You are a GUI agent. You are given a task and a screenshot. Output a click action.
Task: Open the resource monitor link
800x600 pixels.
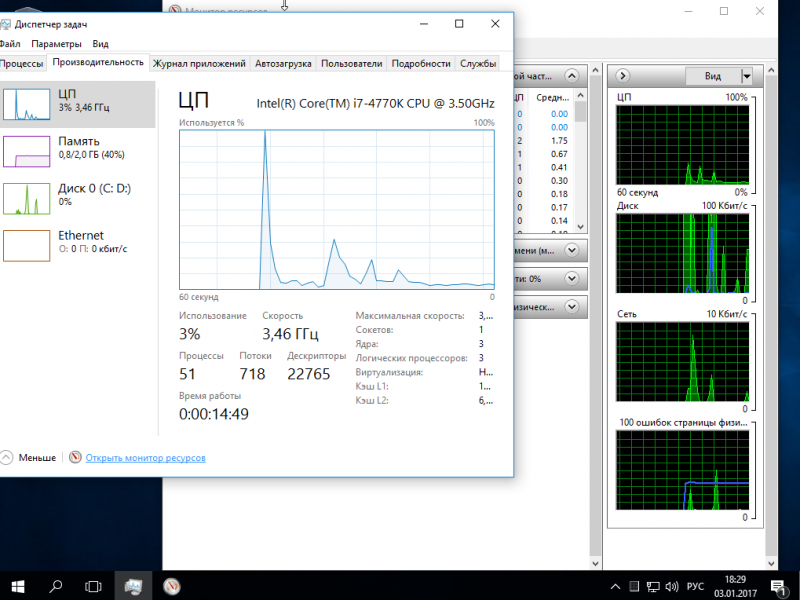[x=145, y=458]
